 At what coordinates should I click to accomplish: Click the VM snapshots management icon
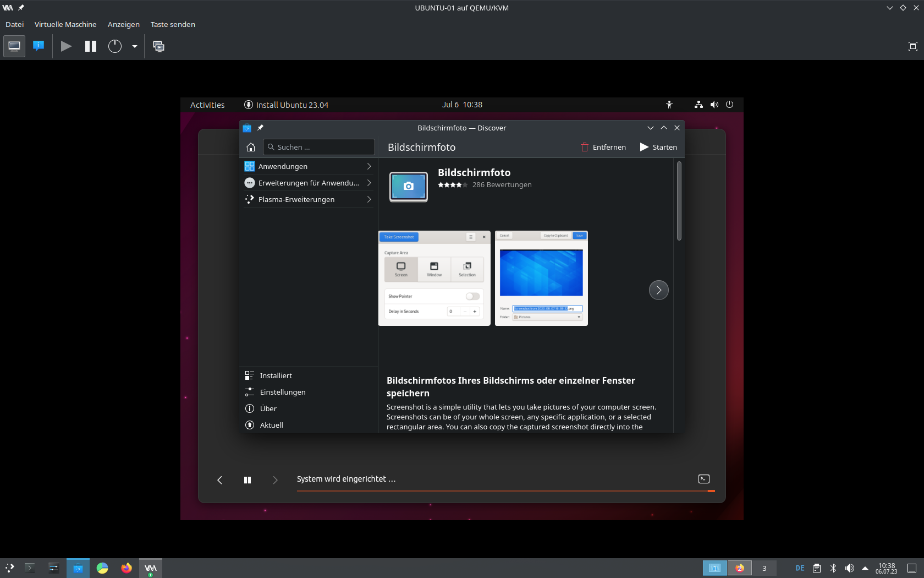[x=158, y=46]
